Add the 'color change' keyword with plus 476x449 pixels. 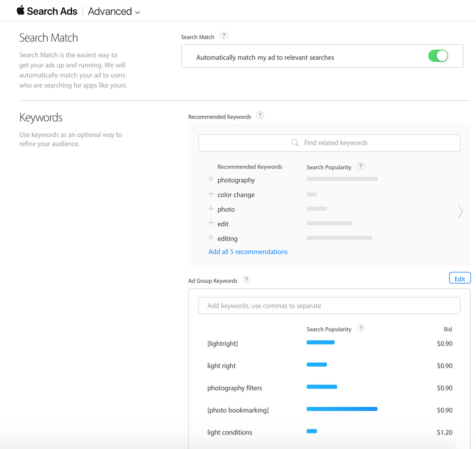[x=211, y=194]
